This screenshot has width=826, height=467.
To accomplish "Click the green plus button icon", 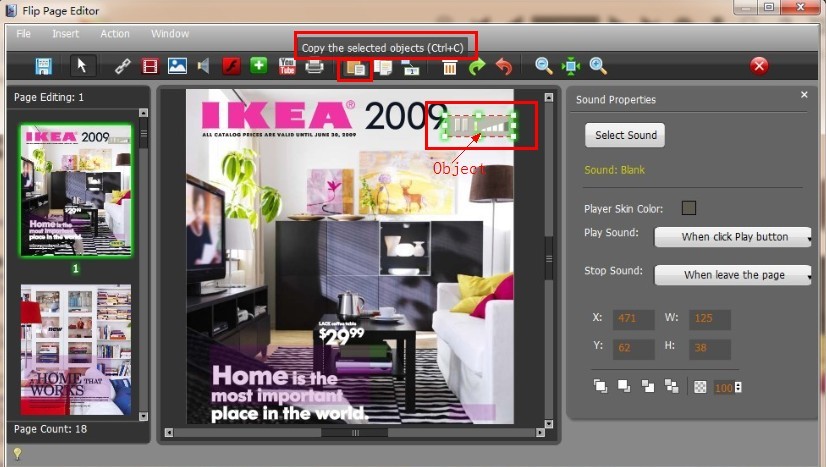I will click(x=259, y=66).
